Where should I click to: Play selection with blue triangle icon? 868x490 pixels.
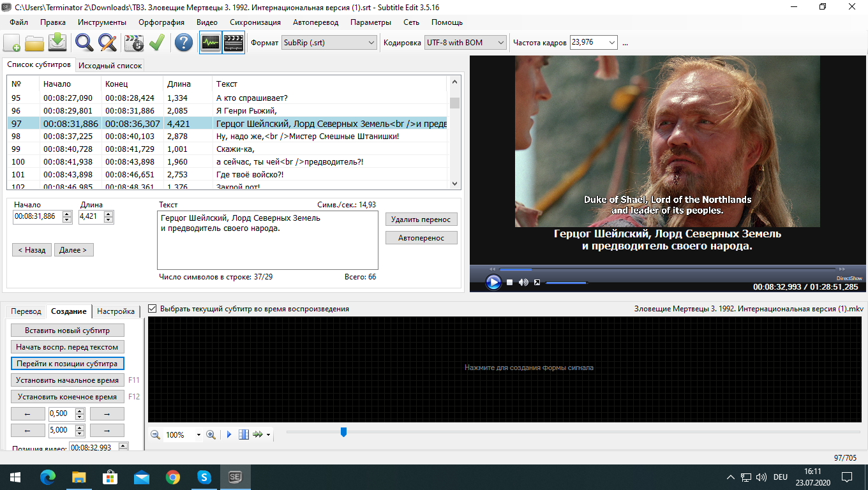[x=229, y=434]
